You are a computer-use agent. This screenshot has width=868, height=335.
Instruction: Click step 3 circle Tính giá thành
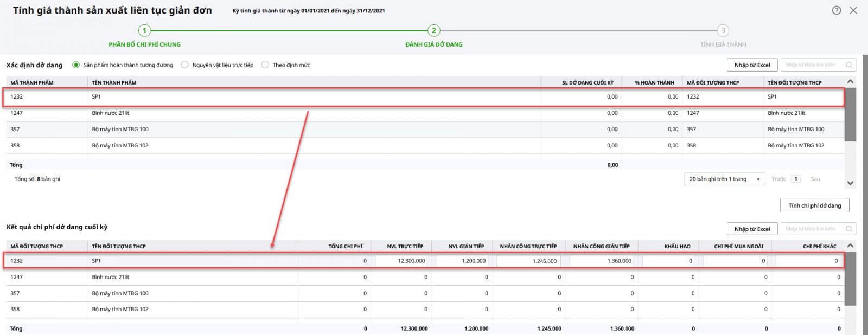pyautogui.click(x=723, y=30)
